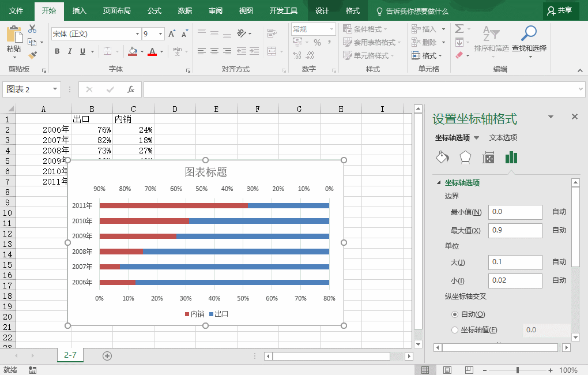
Task: Click the 共享 share button
Action: pyautogui.click(x=560, y=10)
